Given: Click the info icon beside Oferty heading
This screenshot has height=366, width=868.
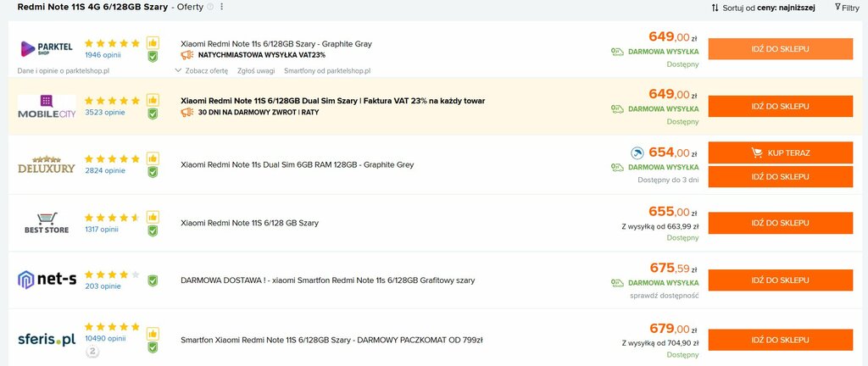Looking at the screenshot, I should (x=210, y=7).
